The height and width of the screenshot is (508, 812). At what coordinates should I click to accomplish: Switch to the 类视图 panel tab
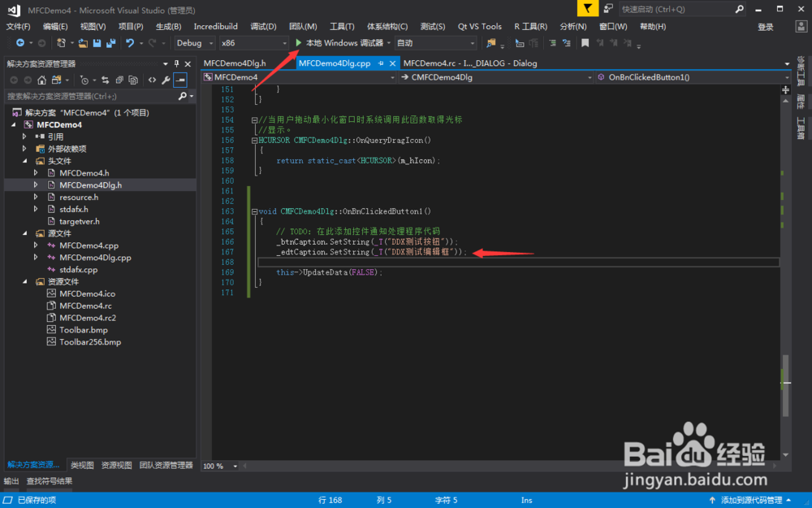point(82,465)
